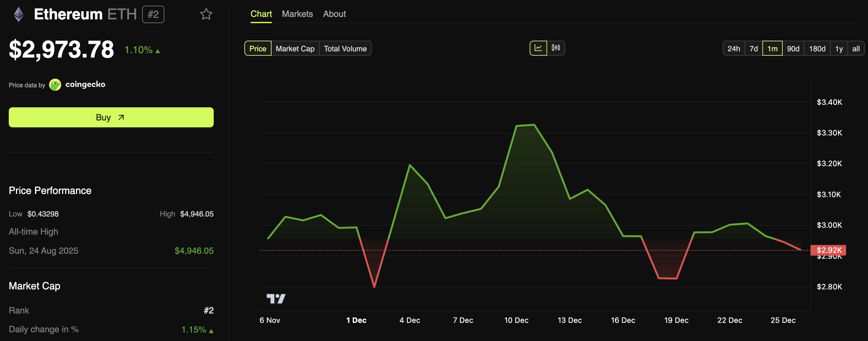868x341 pixels.
Task: Click the red $2.92K price marker
Action: tap(828, 250)
